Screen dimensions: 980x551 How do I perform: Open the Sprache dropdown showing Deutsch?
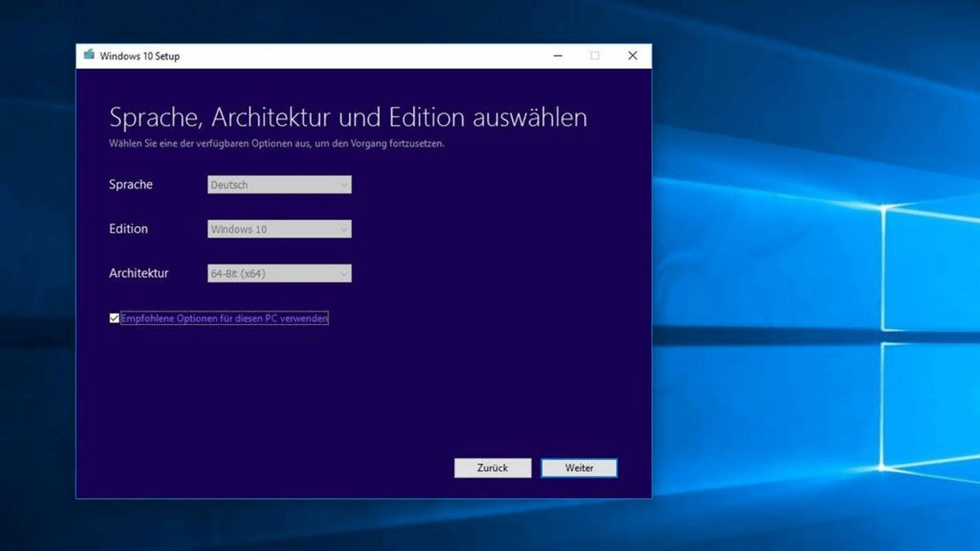(x=278, y=184)
